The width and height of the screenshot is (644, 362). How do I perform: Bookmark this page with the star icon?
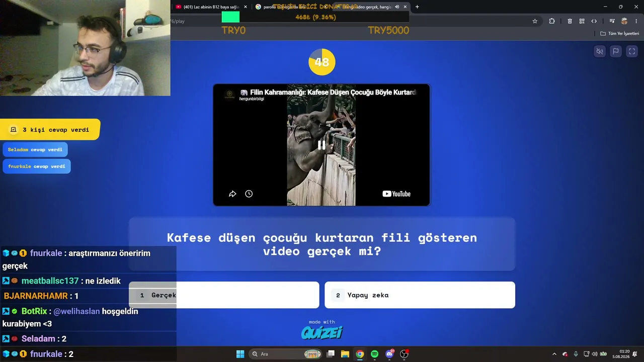click(535, 21)
